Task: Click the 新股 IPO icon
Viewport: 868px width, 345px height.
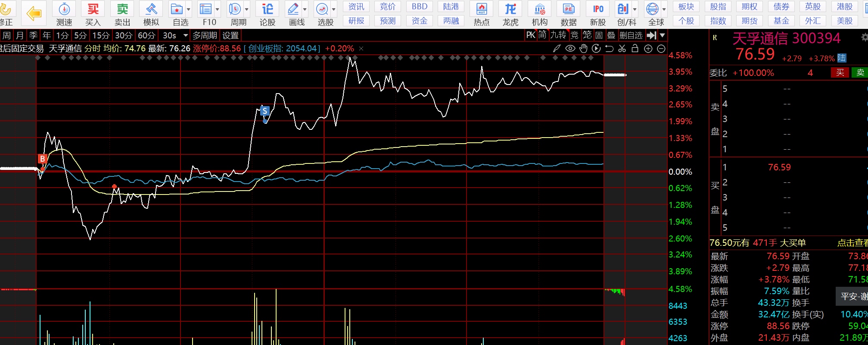Action: point(598,9)
